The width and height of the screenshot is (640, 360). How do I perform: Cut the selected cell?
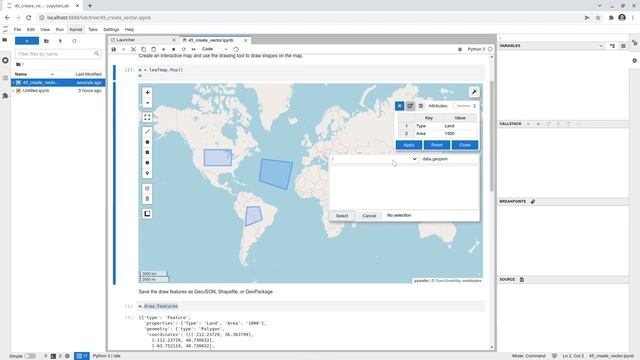point(133,49)
